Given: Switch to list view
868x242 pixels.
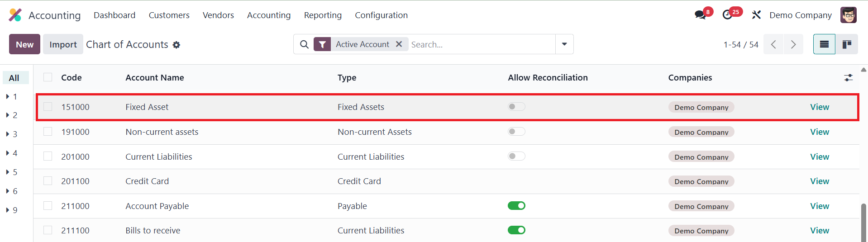Looking at the screenshot, I should coord(824,44).
